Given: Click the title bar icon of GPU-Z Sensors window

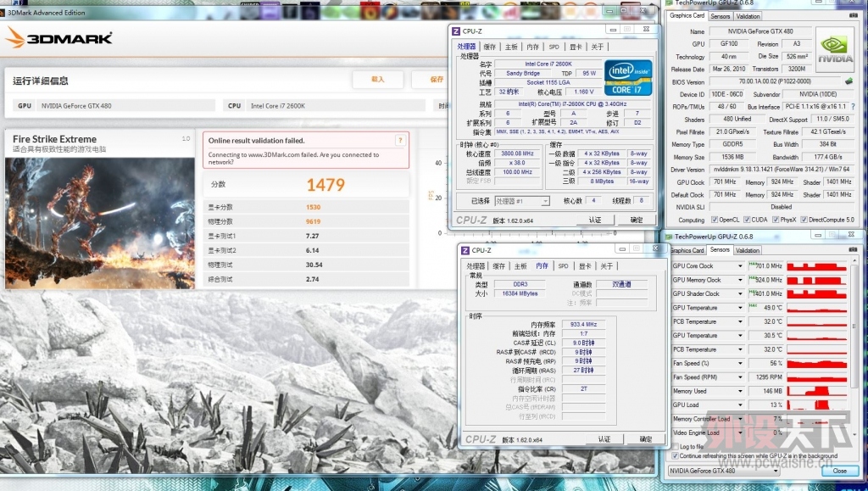Looking at the screenshot, I should tap(669, 237).
